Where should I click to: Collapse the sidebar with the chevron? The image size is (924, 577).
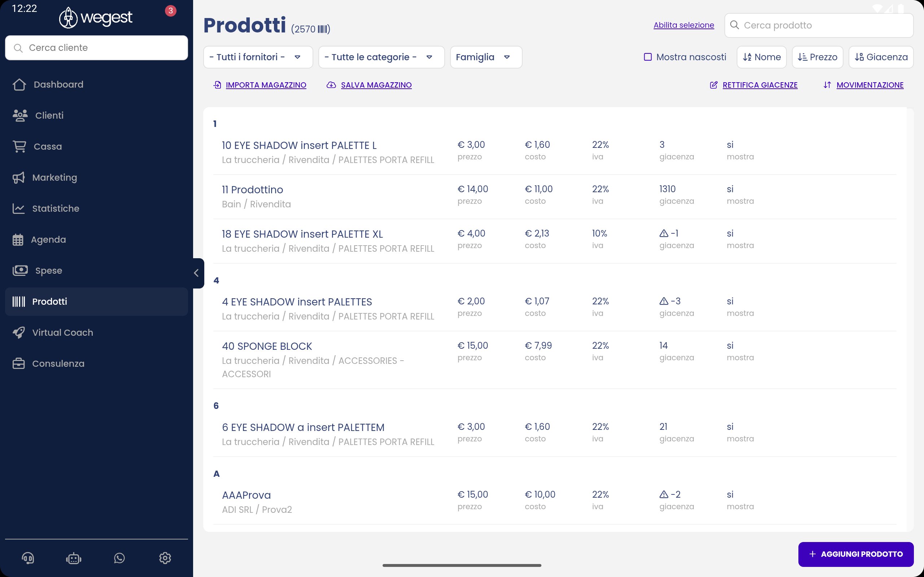pos(196,273)
